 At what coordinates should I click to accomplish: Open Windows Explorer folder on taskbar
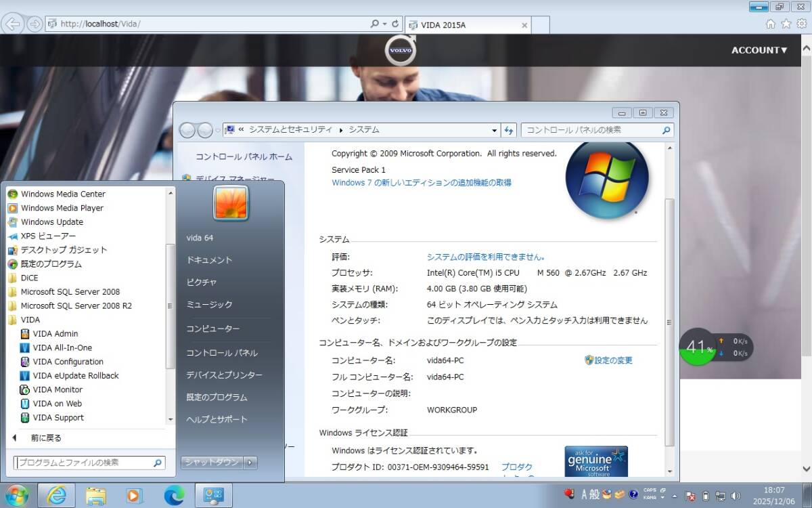[96, 496]
